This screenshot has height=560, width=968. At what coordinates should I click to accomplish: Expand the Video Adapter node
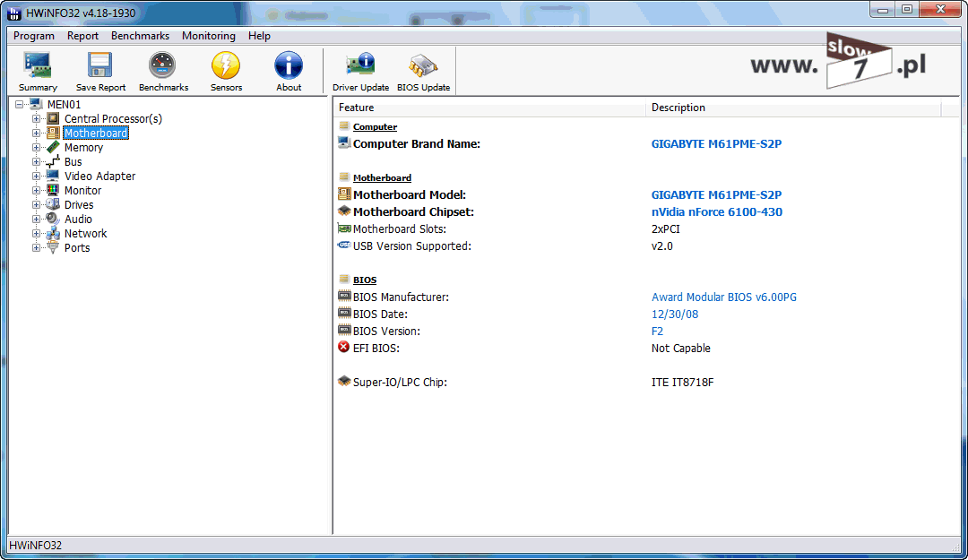click(x=36, y=176)
